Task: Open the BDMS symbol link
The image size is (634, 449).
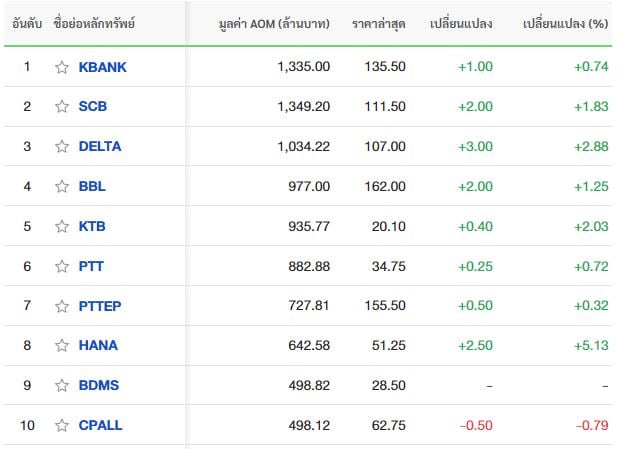Action: [99, 385]
